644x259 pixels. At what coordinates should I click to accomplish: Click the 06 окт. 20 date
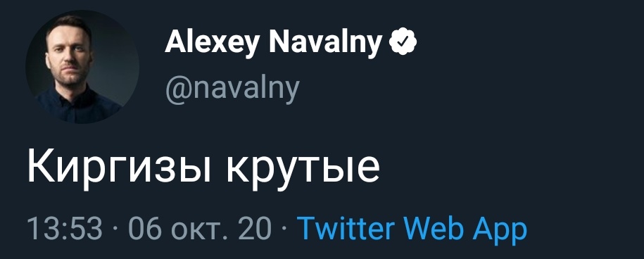coord(200,228)
